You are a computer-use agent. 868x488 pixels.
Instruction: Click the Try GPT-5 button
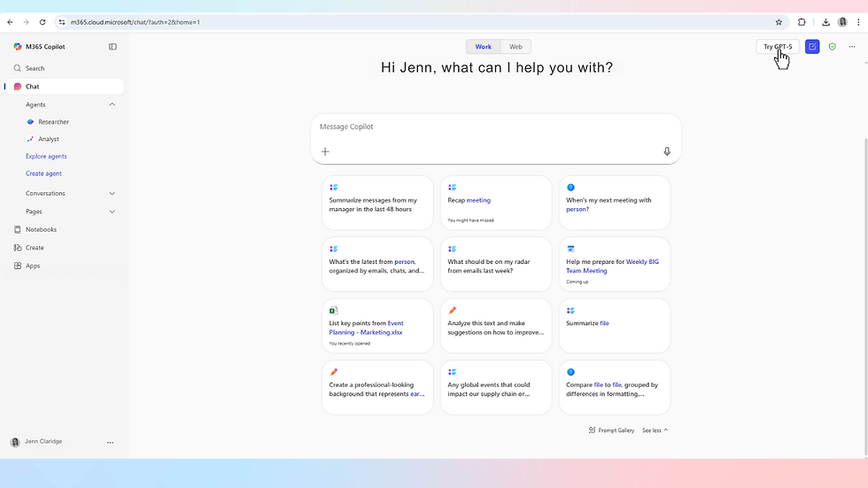coord(778,46)
